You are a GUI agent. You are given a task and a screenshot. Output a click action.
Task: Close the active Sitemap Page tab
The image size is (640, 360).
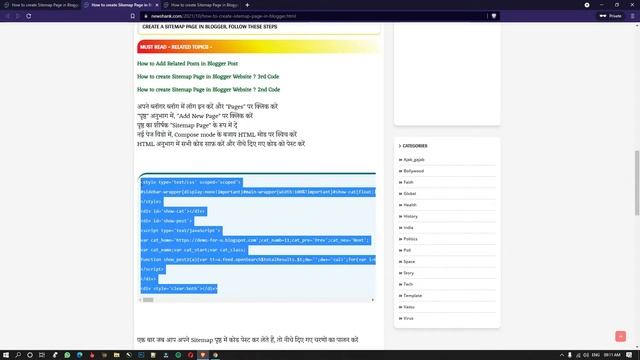(157, 5)
